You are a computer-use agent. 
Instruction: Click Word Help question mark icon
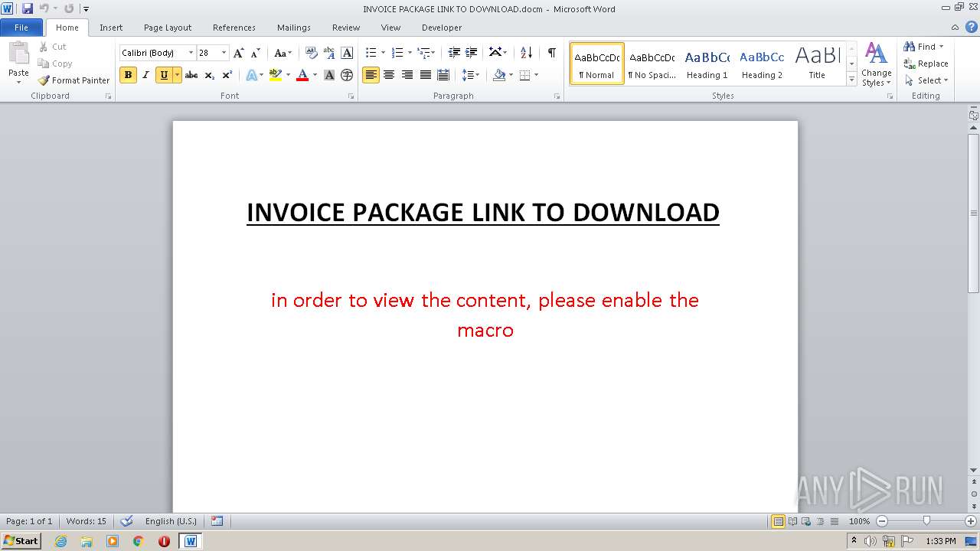tap(972, 27)
